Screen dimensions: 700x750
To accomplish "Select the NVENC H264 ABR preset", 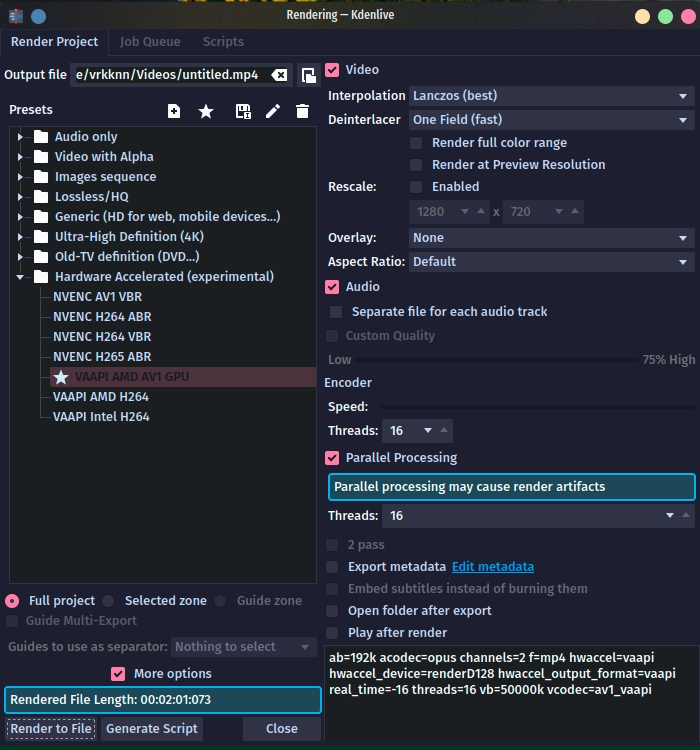I will pyautogui.click(x=102, y=317).
